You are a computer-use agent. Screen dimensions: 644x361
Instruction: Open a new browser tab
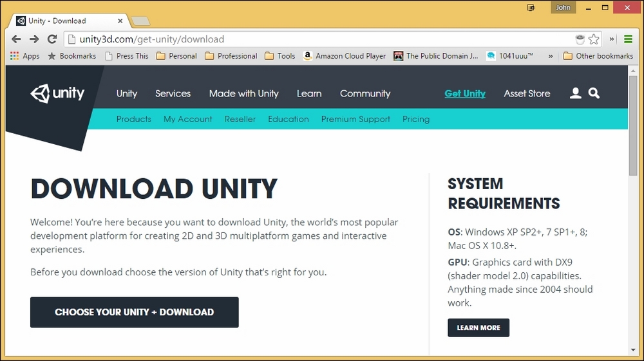pyautogui.click(x=141, y=21)
